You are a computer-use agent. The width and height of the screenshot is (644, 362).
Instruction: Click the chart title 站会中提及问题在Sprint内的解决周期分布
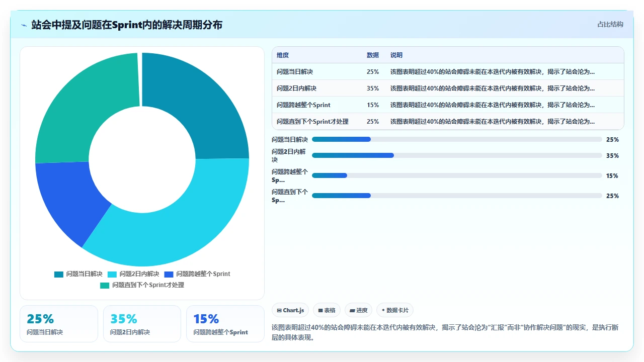click(x=127, y=25)
